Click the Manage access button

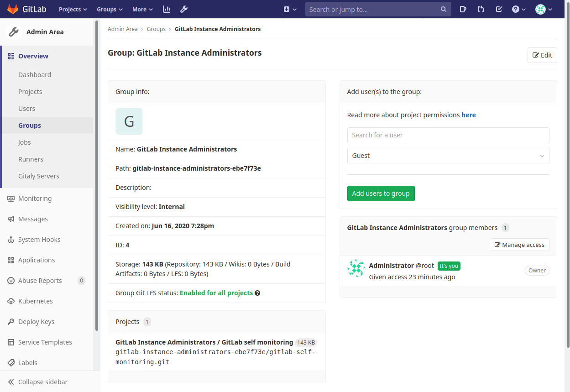(x=519, y=245)
